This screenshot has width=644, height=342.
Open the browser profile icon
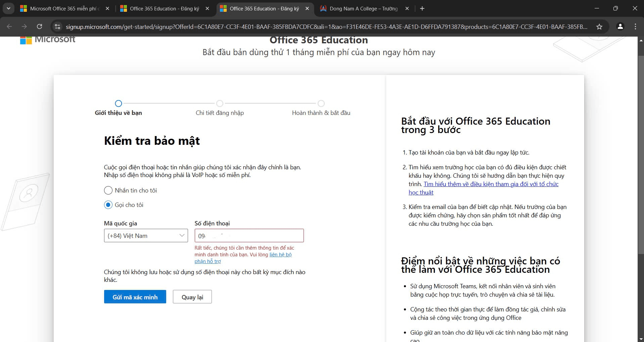620,27
